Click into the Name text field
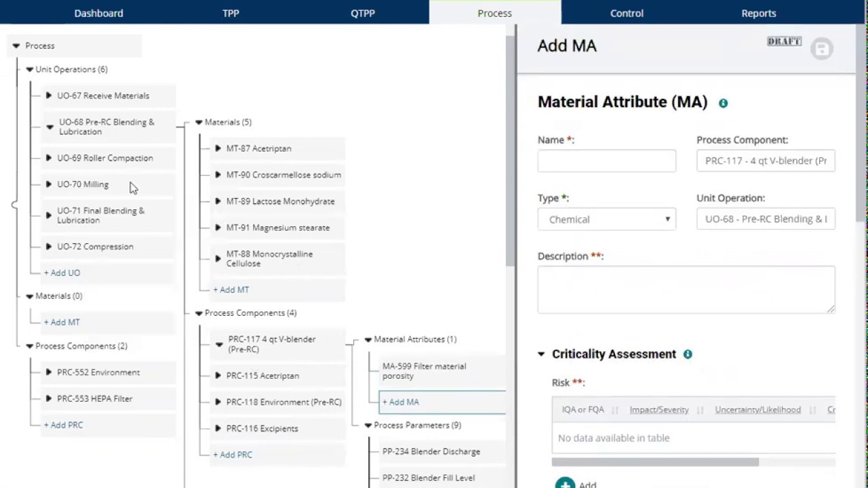 tap(606, 161)
